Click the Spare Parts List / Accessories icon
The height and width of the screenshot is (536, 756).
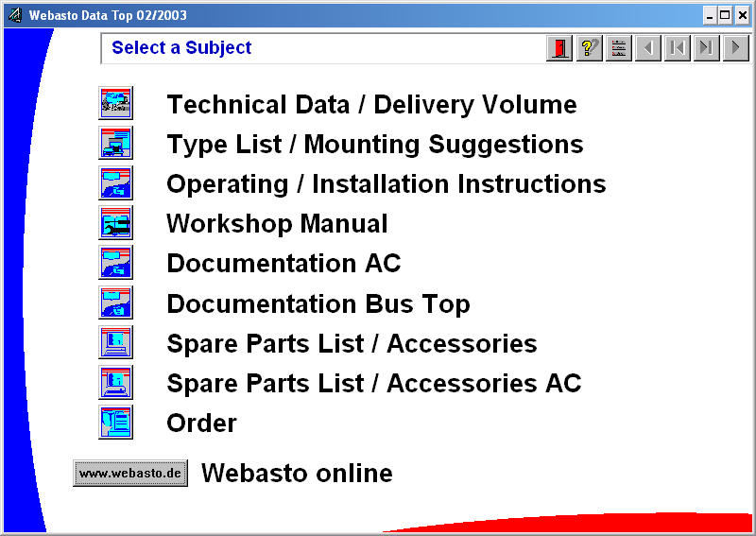[115, 342]
